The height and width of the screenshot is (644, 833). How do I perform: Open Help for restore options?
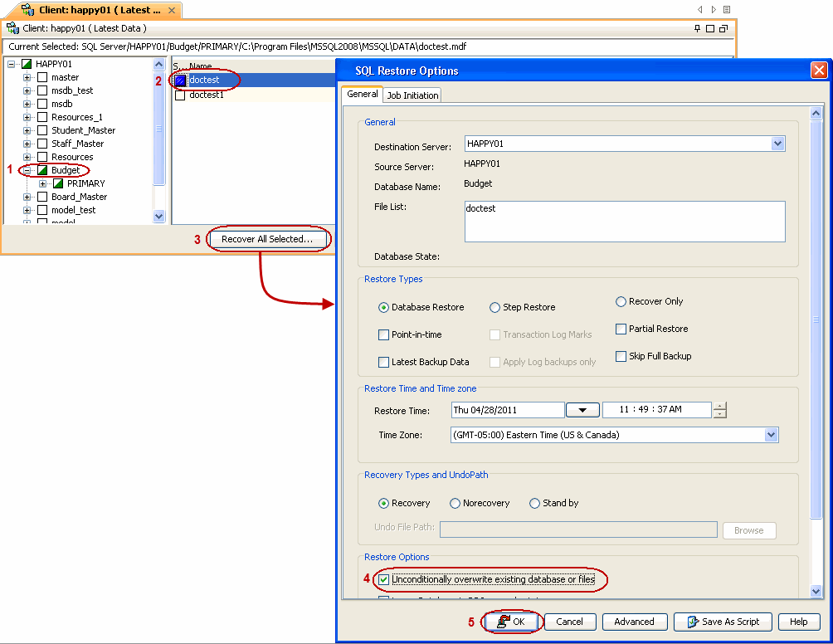[x=798, y=622]
